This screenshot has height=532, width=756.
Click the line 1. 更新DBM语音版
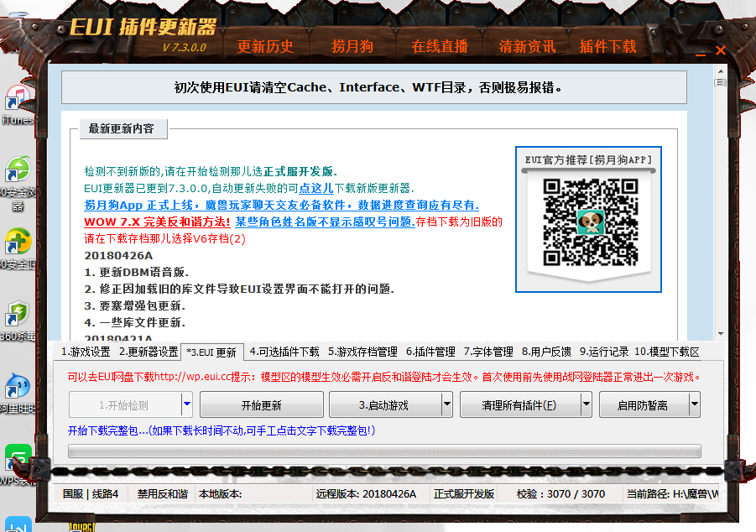137,272
